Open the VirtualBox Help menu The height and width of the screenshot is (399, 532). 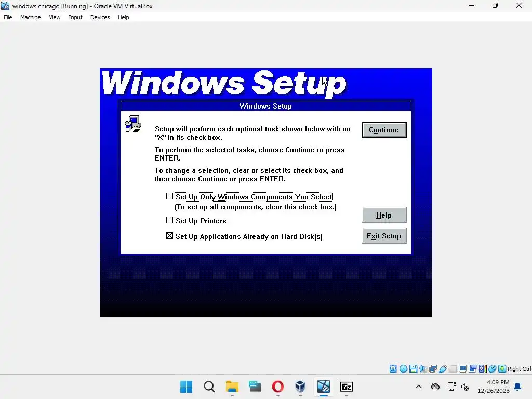click(x=124, y=17)
